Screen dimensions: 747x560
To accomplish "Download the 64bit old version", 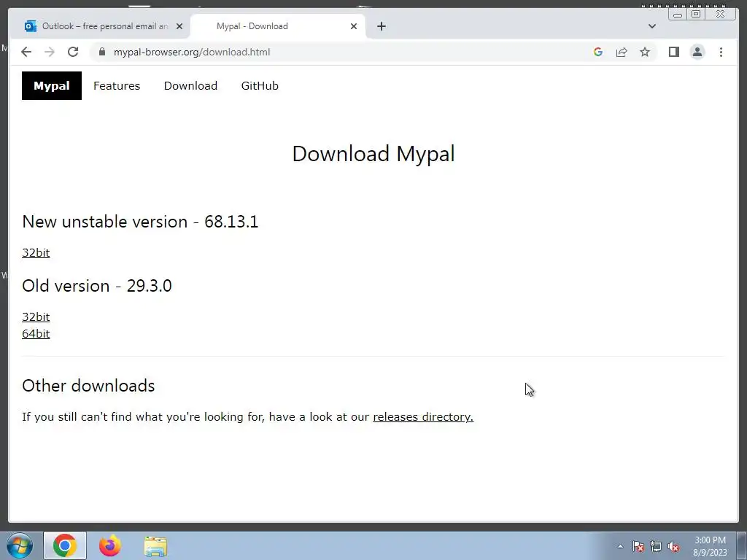I will (36, 334).
